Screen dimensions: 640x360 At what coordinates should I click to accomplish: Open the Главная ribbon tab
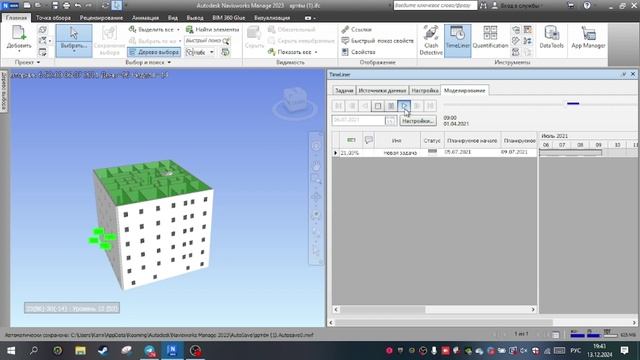pyautogui.click(x=16, y=18)
